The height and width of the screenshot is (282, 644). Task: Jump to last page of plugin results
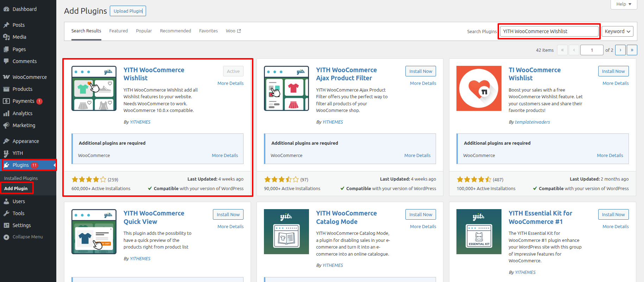tap(632, 50)
